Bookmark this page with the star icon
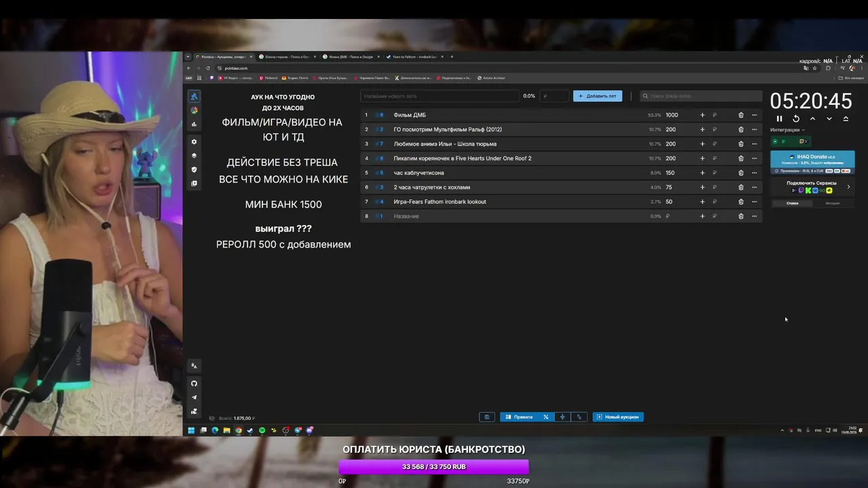The width and height of the screenshot is (868, 488). pos(814,68)
